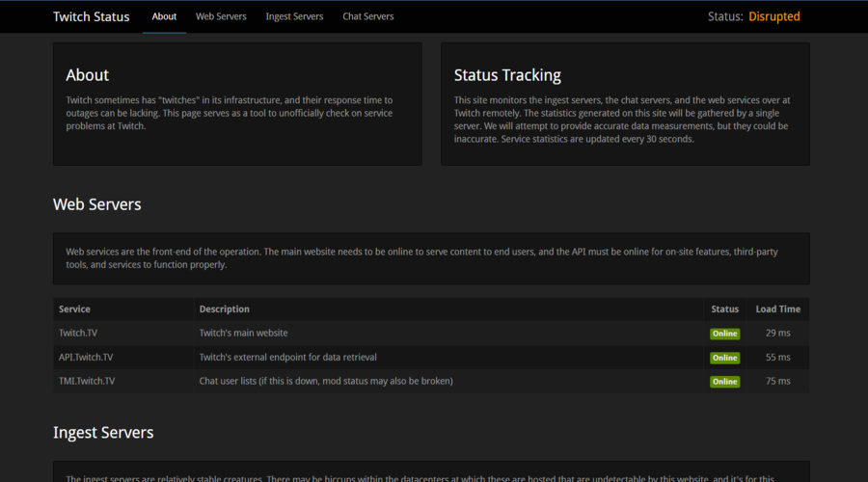Click the Web services front-end description paragraph
The width and height of the screenshot is (868, 482).
[421, 258]
